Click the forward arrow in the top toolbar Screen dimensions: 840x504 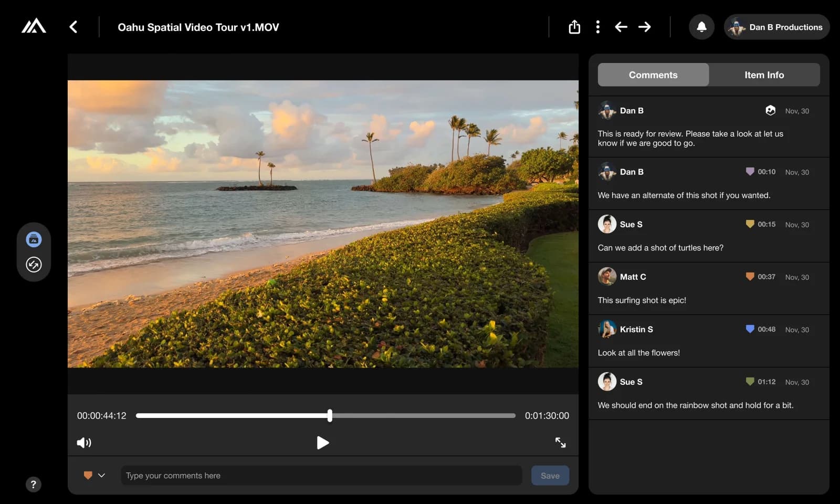[x=645, y=27]
